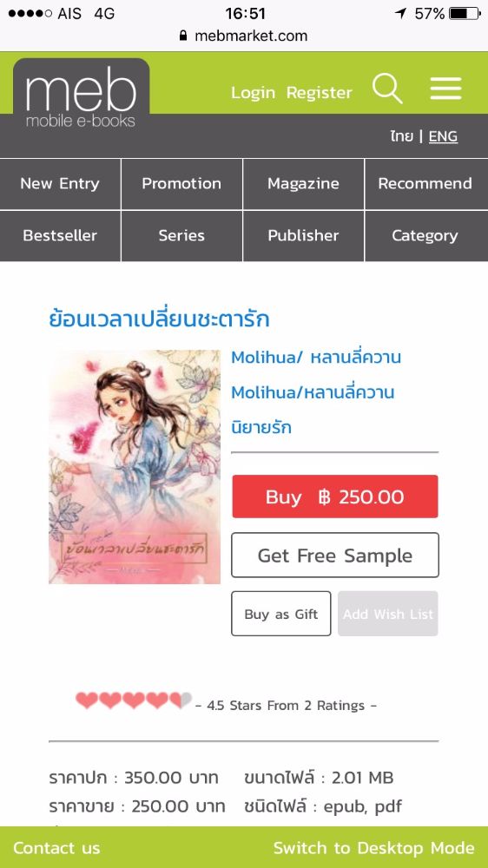Viewport: 488px width, 868px height.
Task: Open the Publisher listing
Action: [x=304, y=236]
